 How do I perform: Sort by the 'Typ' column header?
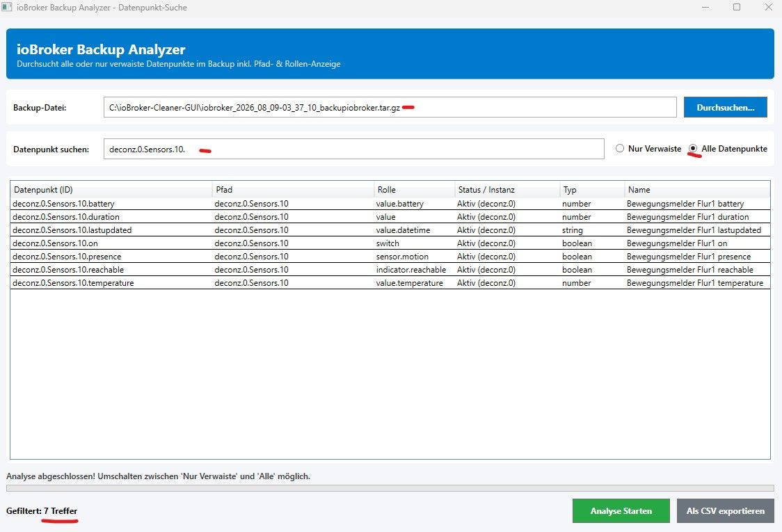tap(592, 189)
